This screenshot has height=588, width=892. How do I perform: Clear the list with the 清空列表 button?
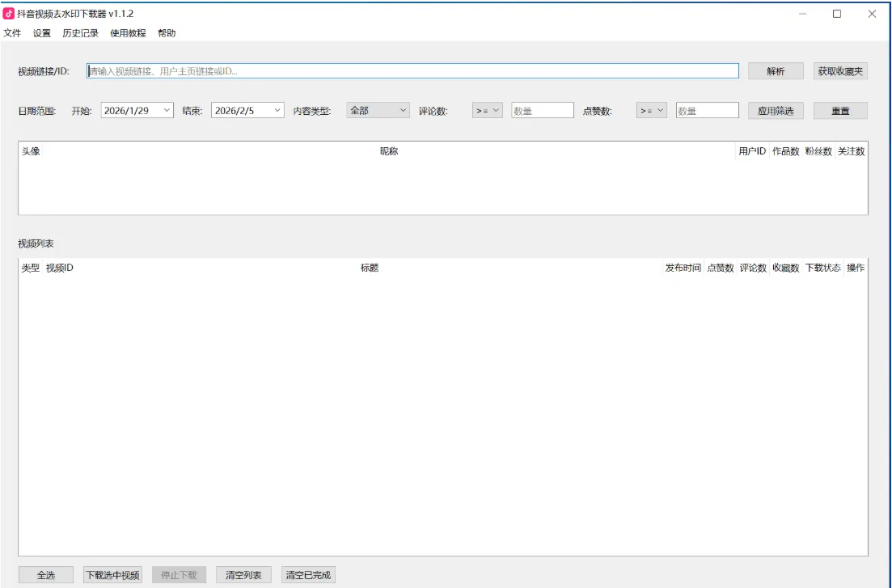tap(245, 576)
